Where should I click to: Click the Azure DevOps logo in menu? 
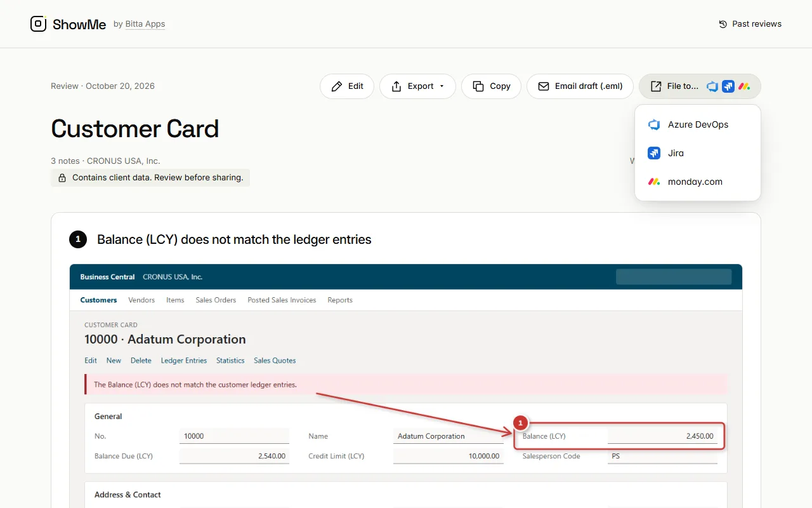(x=654, y=124)
